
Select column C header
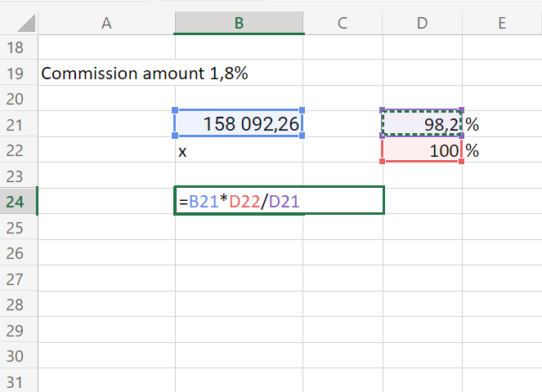(x=343, y=23)
